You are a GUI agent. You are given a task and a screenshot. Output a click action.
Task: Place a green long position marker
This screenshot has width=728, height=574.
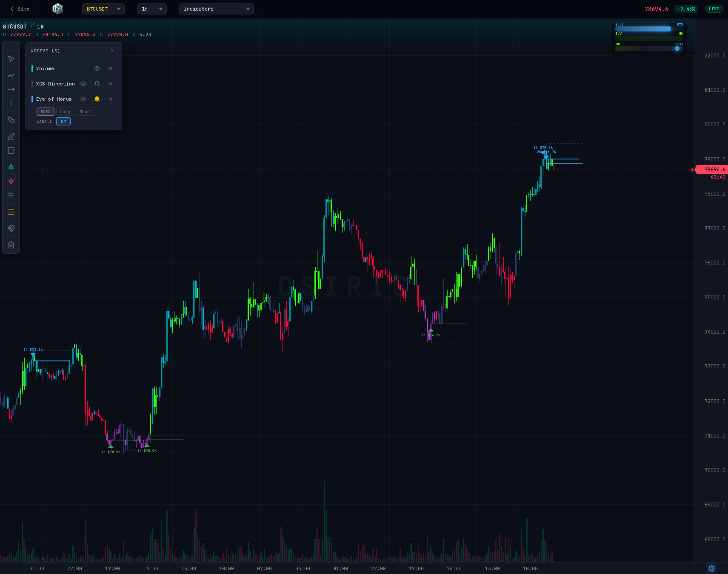click(x=11, y=167)
